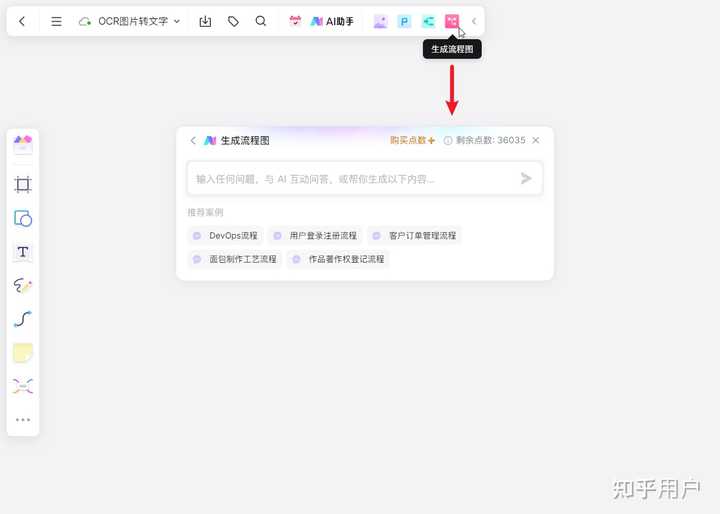Open templates icon at sidebar top
720x514 pixels.
coord(22,145)
